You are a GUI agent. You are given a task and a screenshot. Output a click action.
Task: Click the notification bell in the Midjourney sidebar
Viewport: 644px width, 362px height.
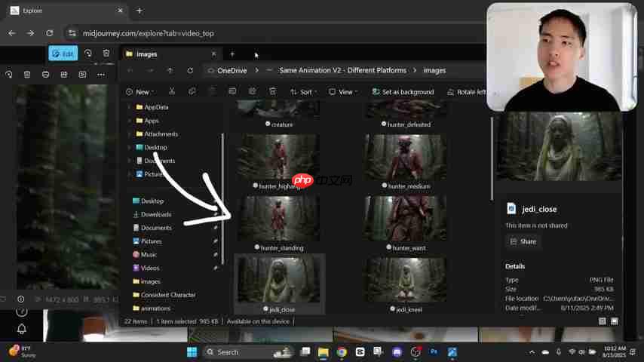22,329
